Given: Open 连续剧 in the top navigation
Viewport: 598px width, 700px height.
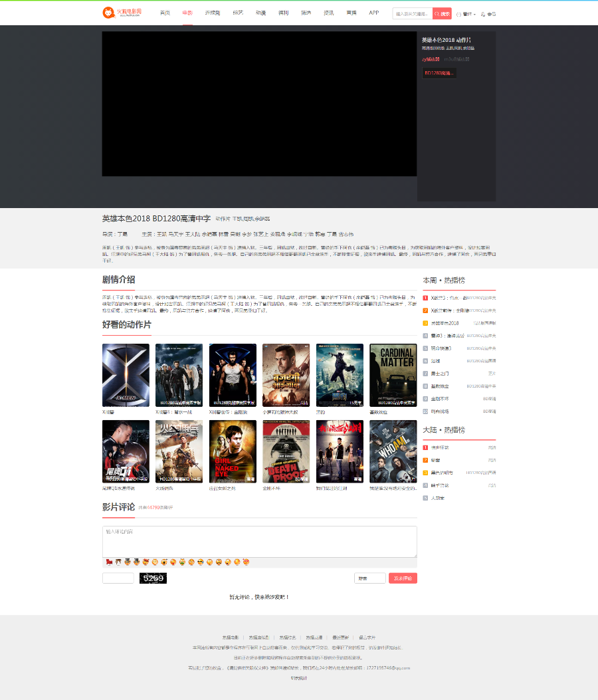Looking at the screenshot, I should [x=213, y=13].
